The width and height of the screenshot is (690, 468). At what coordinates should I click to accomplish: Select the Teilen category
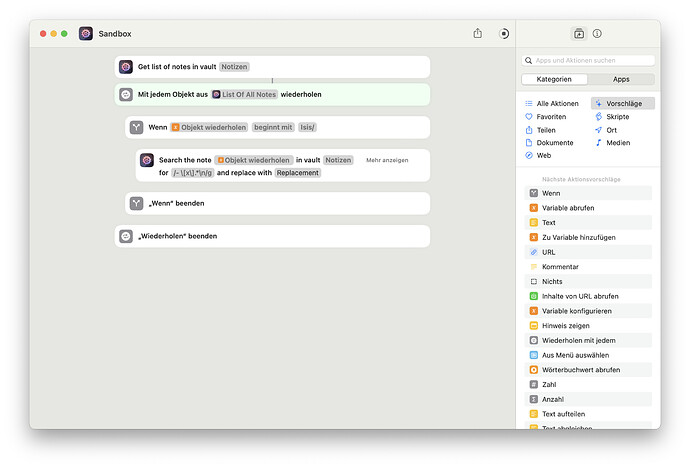click(540, 130)
